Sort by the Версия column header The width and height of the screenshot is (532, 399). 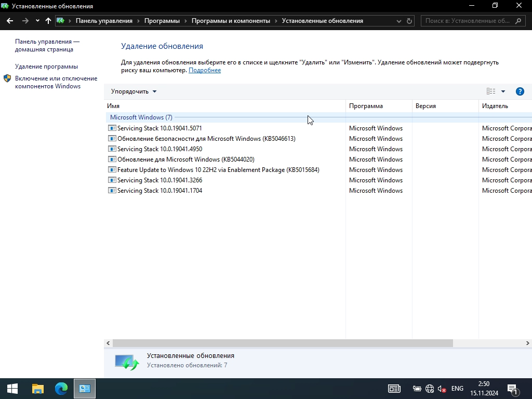coord(445,106)
